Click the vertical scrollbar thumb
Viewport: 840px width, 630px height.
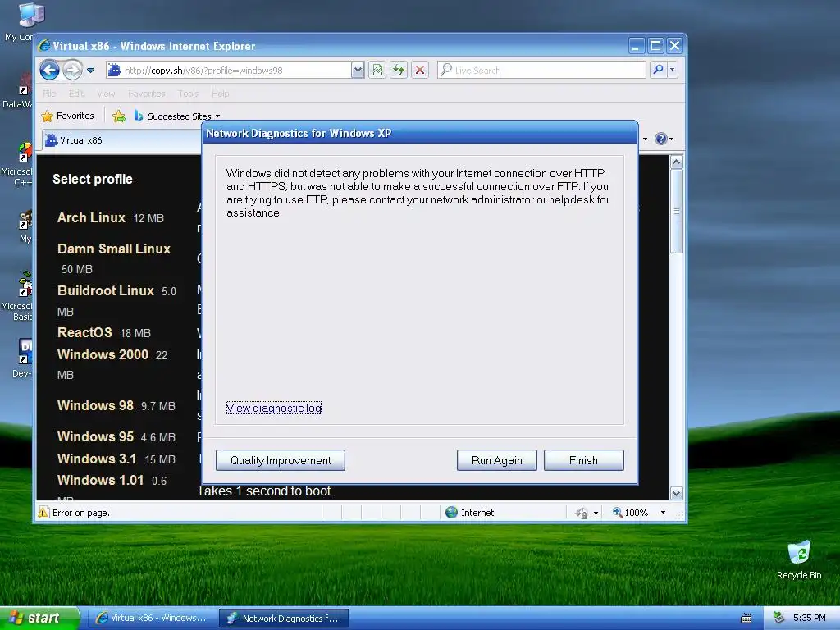pyautogui.click(x=677, y=211)
